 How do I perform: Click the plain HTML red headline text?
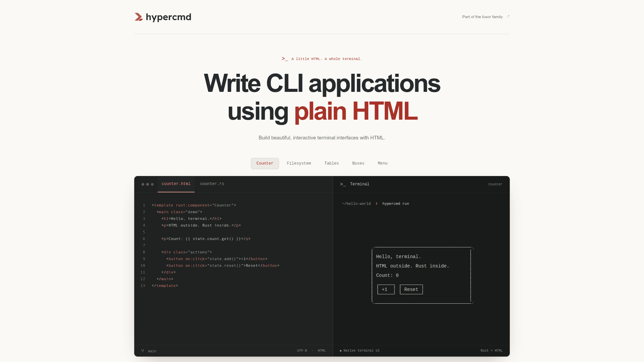356,111
